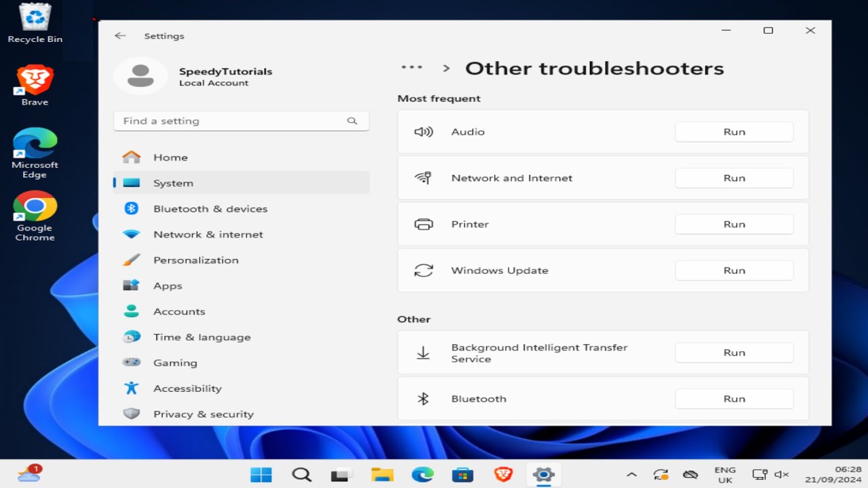
Task: Select System in the sidebar
Action: click(x=241, y=183)
